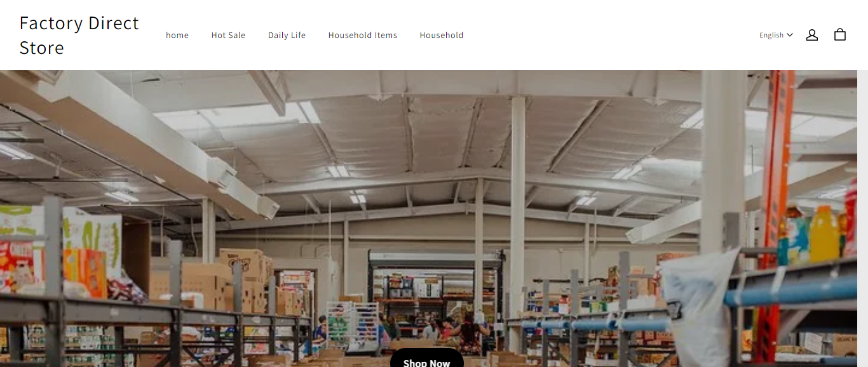The height and width of the screenshot is (367, 868).
Task: Click the Shop Now button
Action: click(x=426, y=359)
